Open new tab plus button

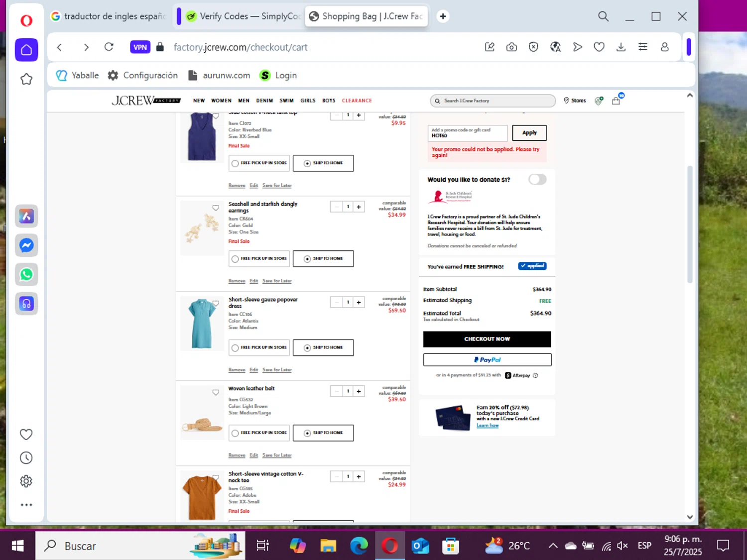click(x=443, y=16)
